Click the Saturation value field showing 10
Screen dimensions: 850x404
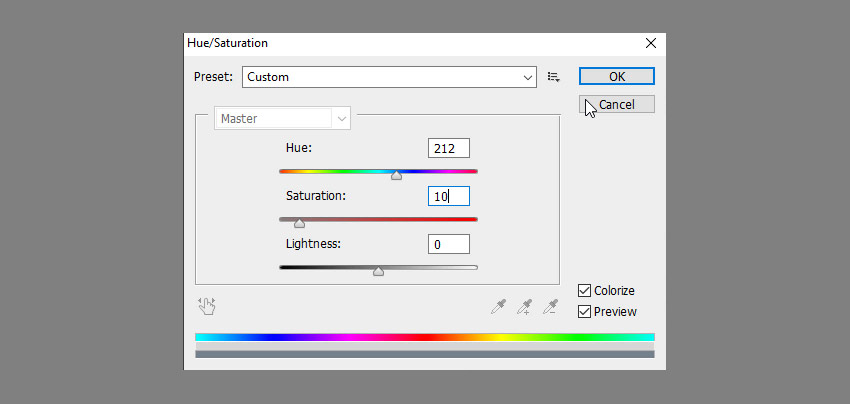tap(449, 196)
